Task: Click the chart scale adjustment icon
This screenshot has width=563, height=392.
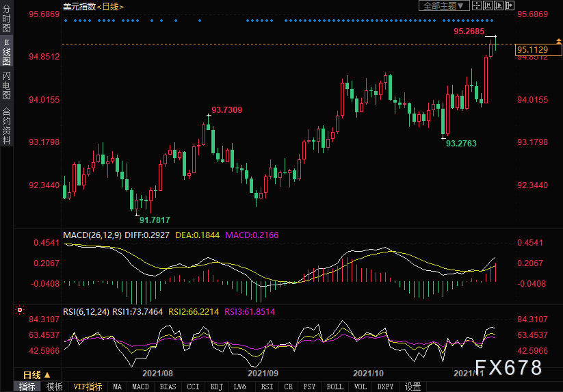Action: (488, 5)
